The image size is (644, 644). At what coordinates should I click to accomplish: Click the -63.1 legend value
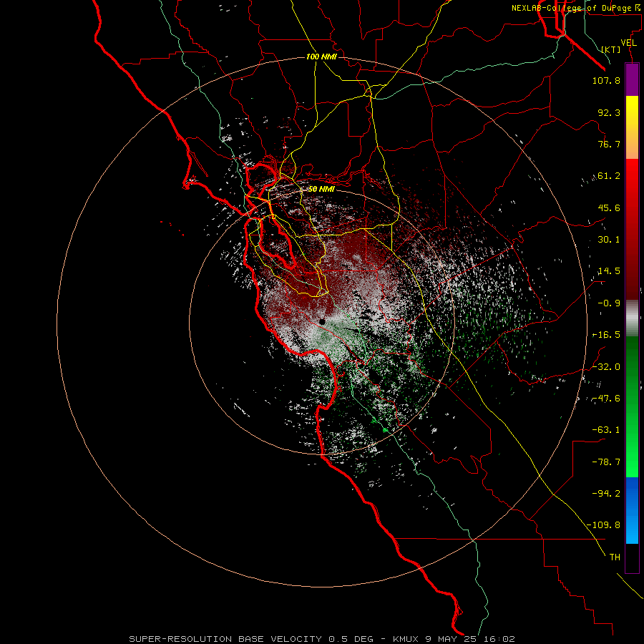[x=606, y=430]
